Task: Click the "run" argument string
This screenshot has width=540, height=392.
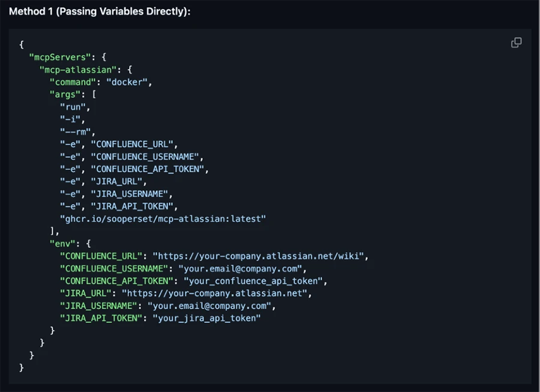Action: point(74,107)
